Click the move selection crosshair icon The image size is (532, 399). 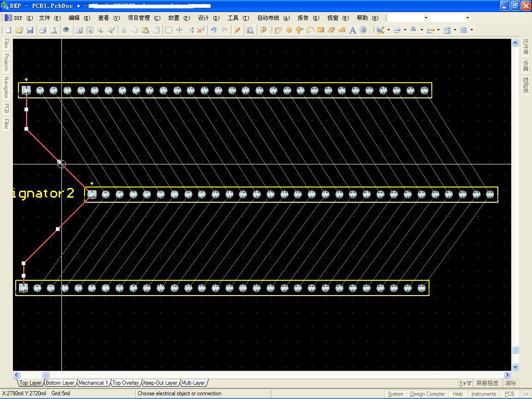(179, 30)
